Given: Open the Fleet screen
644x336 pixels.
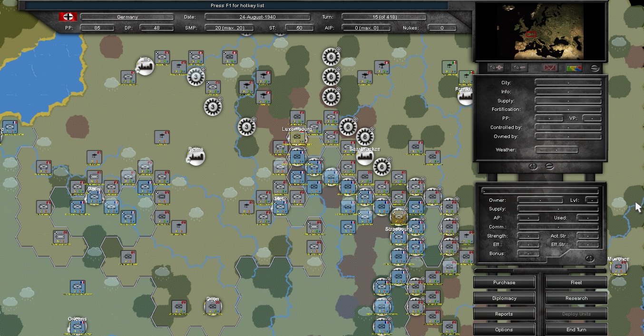Looking at the screenshot, I should pos(576,283).
